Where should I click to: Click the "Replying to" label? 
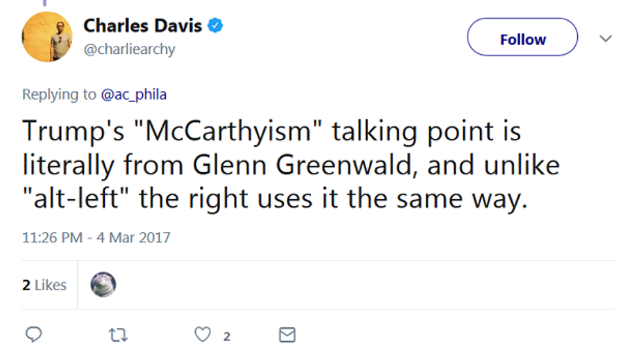coord(59,94)
